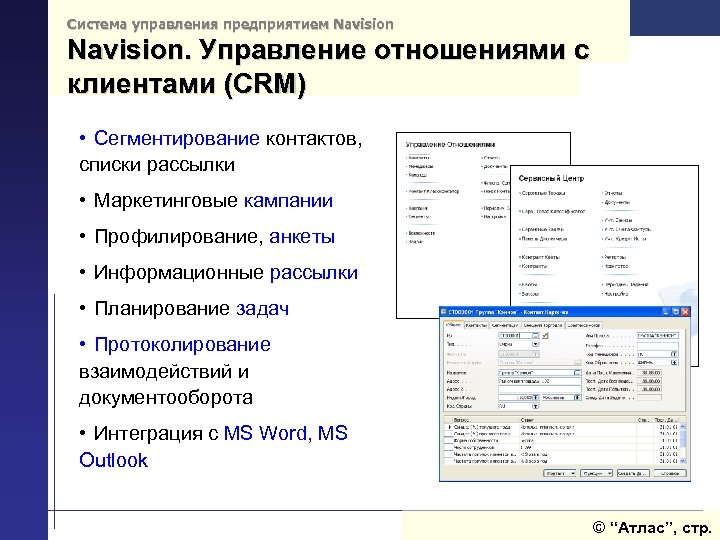Switch to the second tab of Contact Card

(x=476, y=325)
